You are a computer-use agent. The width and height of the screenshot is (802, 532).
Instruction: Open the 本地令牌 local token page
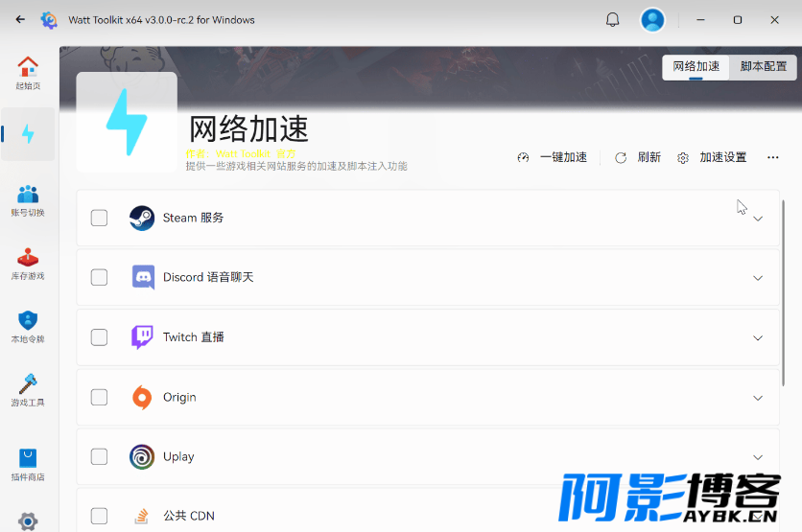click(x=28, y=327)
